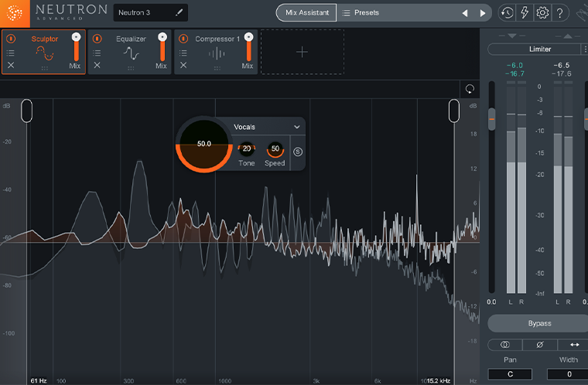Toggle the Sculptor module power button
588x385 pixels.
[x=11, y=39]
